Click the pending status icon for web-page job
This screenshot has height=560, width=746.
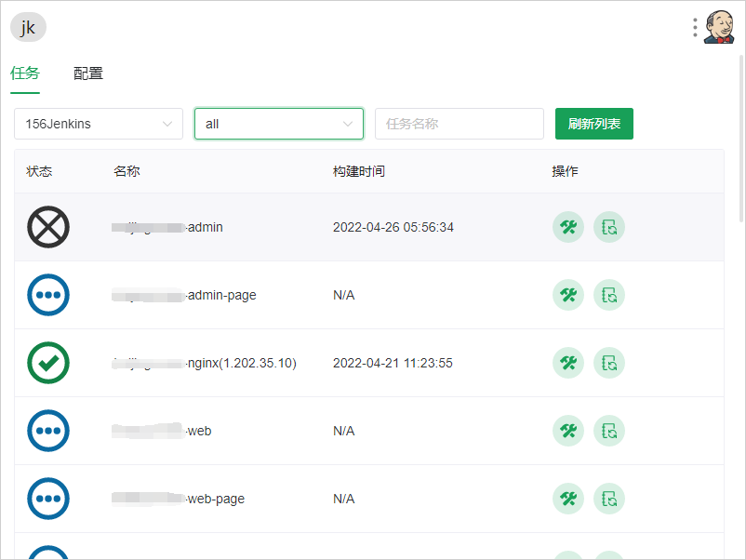point(48,499)
